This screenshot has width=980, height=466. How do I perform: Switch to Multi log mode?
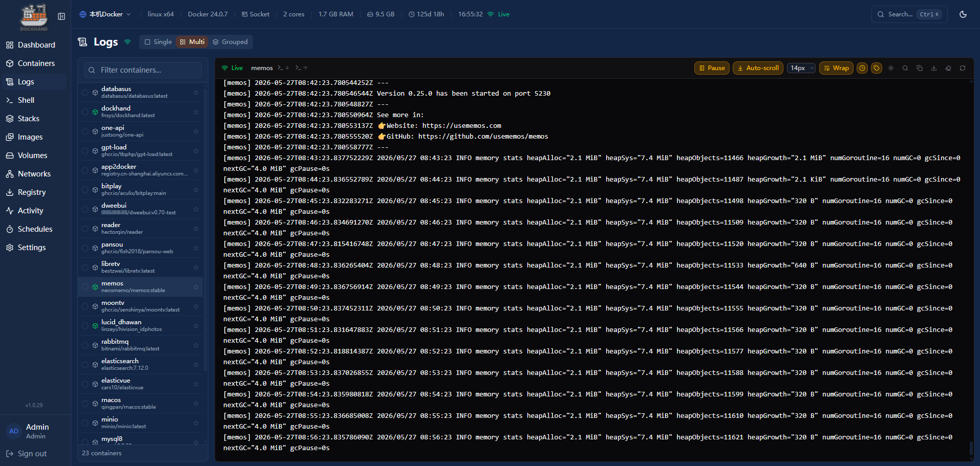192,42
